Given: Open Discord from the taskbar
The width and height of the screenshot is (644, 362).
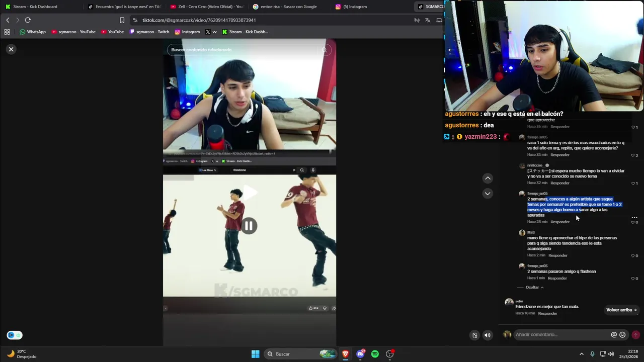Looking at the screenshot, I should pyautogui.click(x=360, y=354).
